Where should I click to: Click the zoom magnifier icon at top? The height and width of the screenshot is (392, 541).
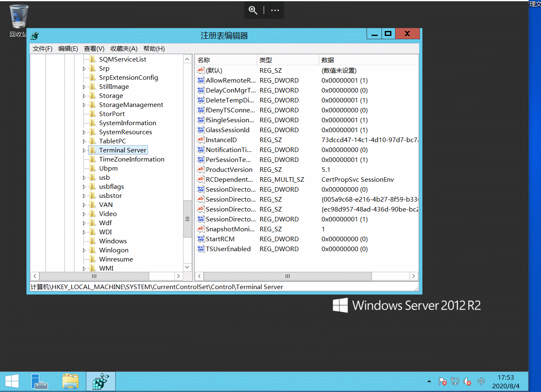253,11
